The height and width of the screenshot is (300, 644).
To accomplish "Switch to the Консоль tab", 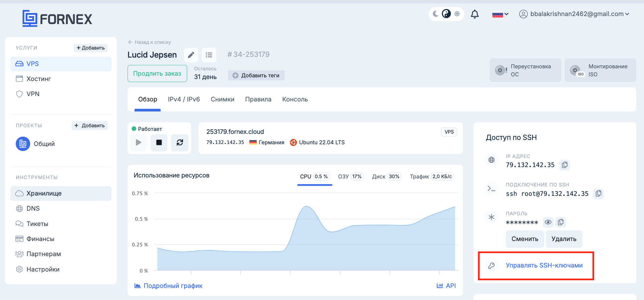I will tap(295, 99).
